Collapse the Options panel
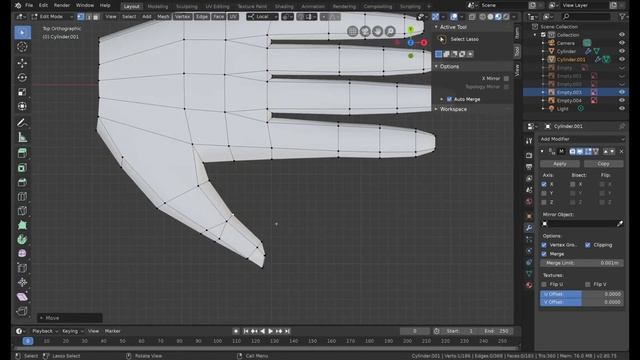Image resolution: width=640 pixels, height=360 pixels. 436,66
